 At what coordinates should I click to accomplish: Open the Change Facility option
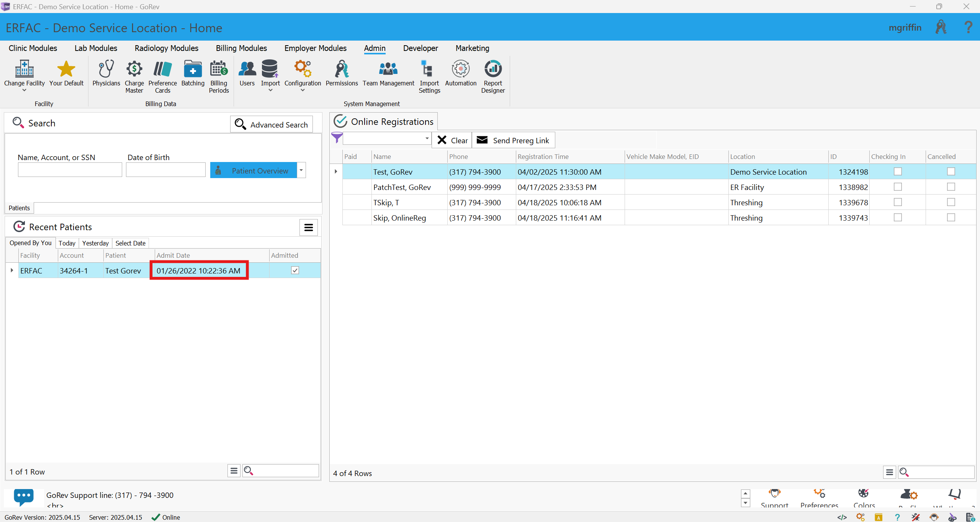(x=24, y=76)
